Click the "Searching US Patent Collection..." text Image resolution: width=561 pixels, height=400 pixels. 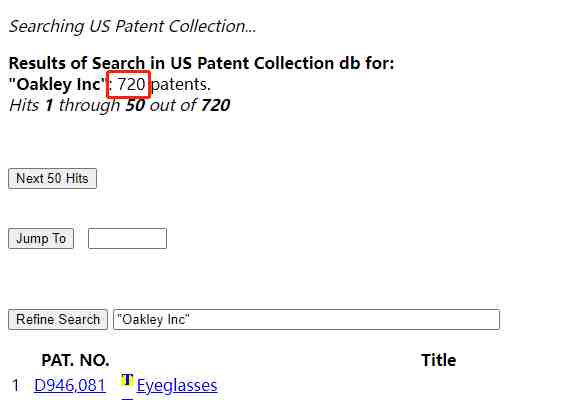coord(132,26)
